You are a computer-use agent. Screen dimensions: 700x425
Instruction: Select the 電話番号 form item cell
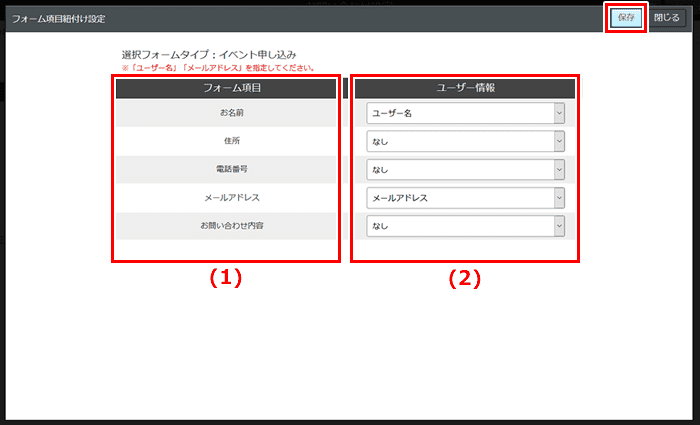226,169
